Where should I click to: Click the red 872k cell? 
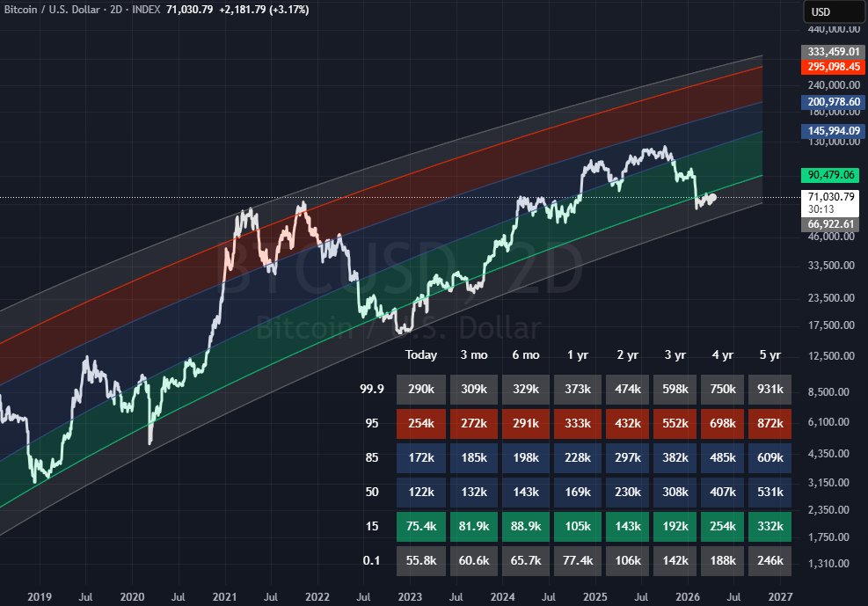(770, 423)
